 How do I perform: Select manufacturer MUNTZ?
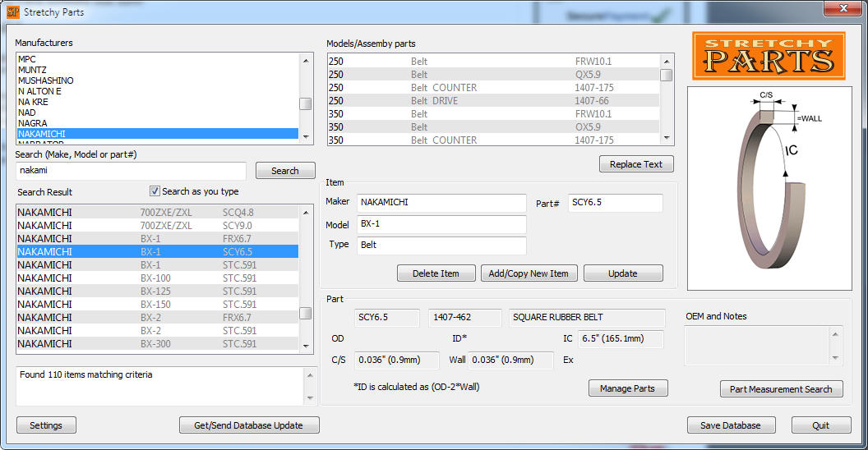158,70
